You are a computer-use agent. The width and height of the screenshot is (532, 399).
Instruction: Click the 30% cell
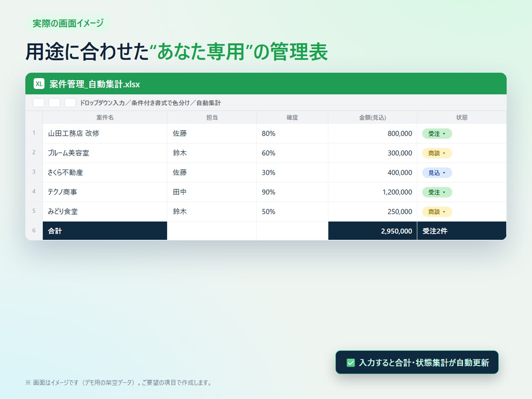[x=292, y=173]
